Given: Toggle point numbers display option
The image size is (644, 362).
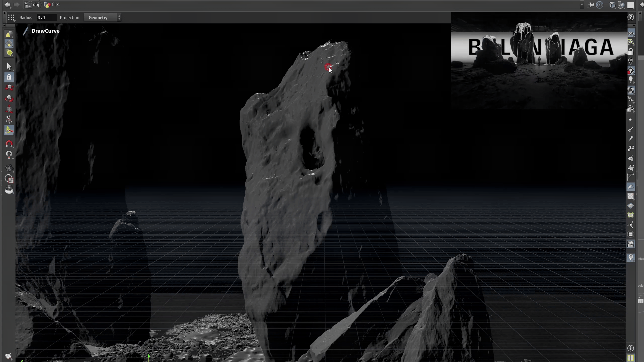Looking at the screenshot, I should (x=631, y=148).
